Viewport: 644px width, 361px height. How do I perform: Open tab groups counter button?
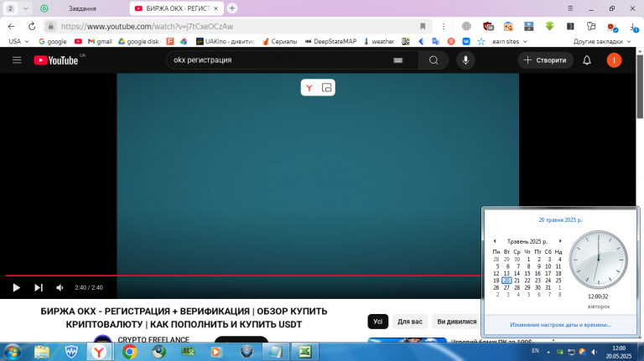click(x=11, y=8)
